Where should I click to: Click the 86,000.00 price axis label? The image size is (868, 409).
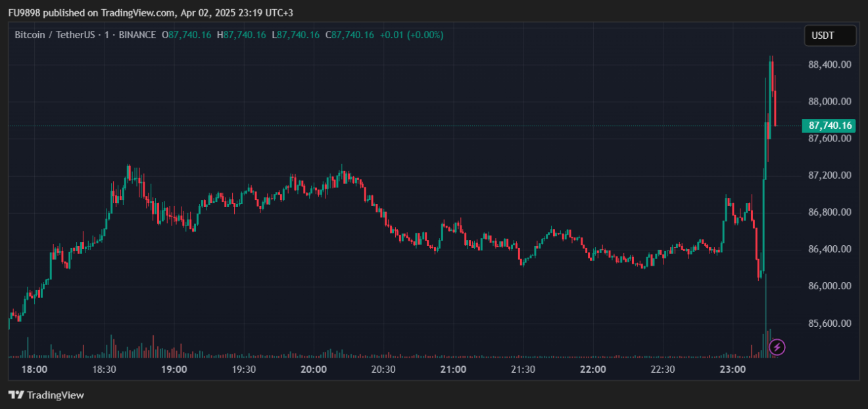pyautogui.click(x=830, y=286)
